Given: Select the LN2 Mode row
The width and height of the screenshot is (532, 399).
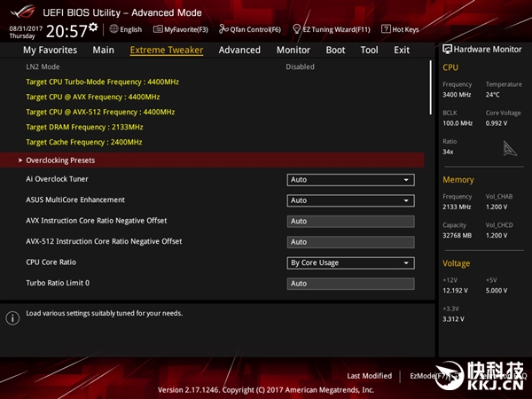Looking at the screenshot, I should (212, 66).
